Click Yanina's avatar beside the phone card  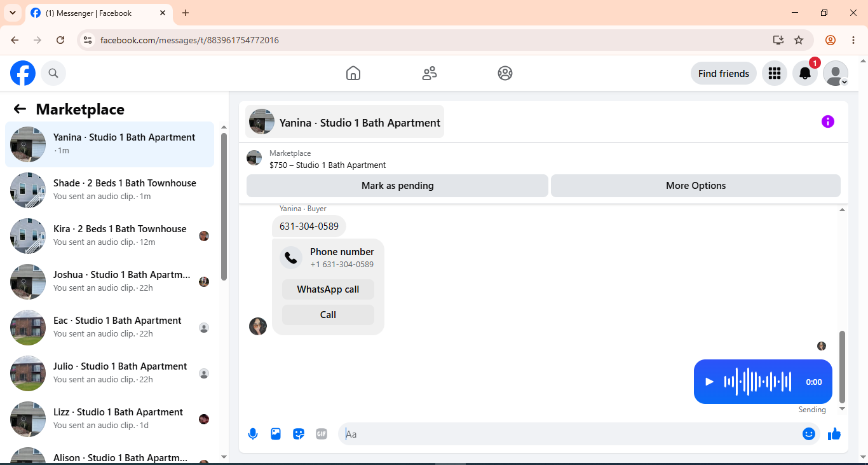(258, 326)
